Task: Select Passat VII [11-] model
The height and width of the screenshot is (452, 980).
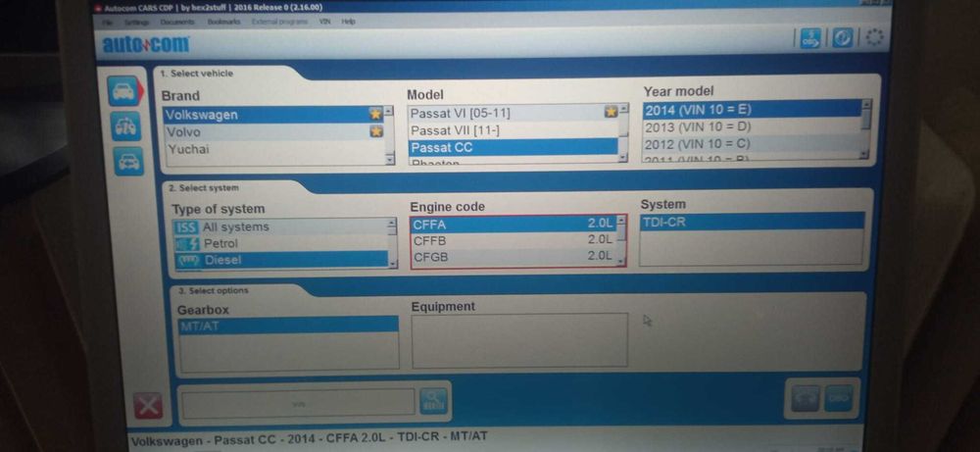Action: pyautogui.click(x=513, y=130)
